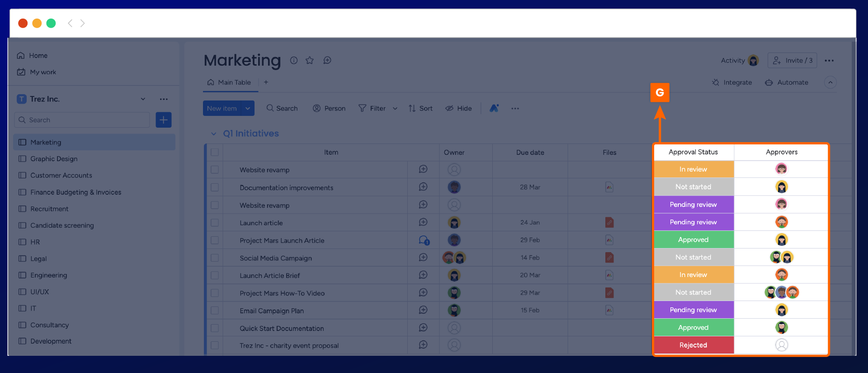Change Approved status for Project Mars Launch Article

(693, 239)
